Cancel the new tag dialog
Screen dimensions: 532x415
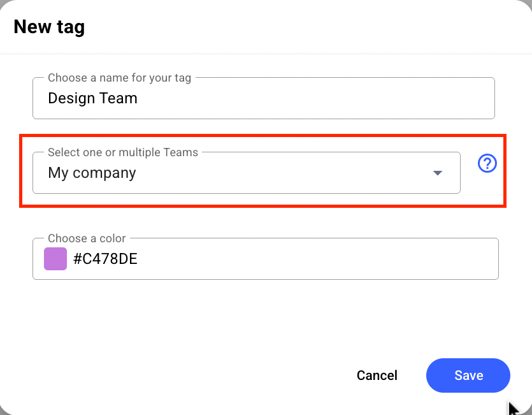[377, 375]
